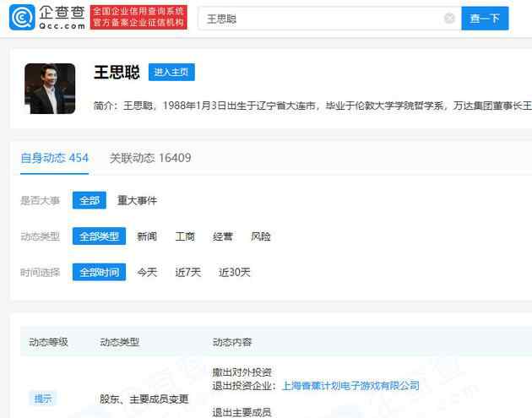Filter dynamics by 新闻
The image size is (532, 418).
pos(147,236)
